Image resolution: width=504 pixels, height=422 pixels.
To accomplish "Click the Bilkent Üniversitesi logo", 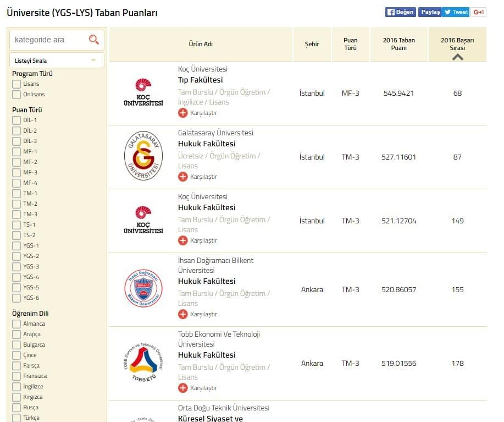I will [143, 289].
